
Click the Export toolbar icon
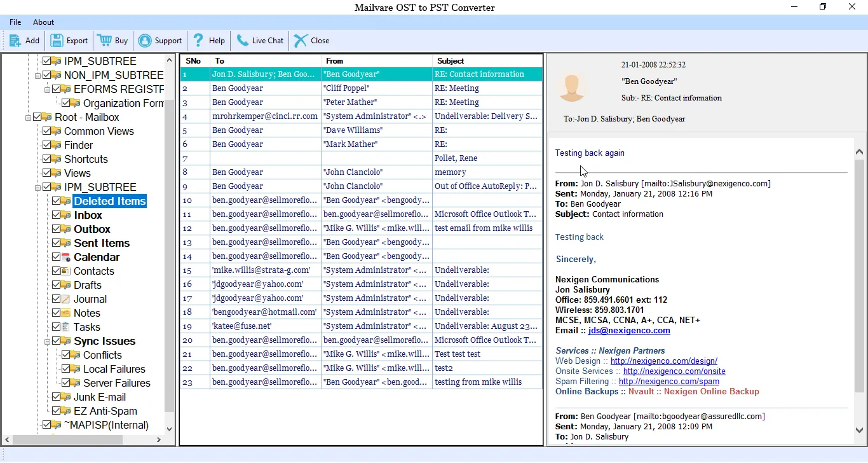57,41
